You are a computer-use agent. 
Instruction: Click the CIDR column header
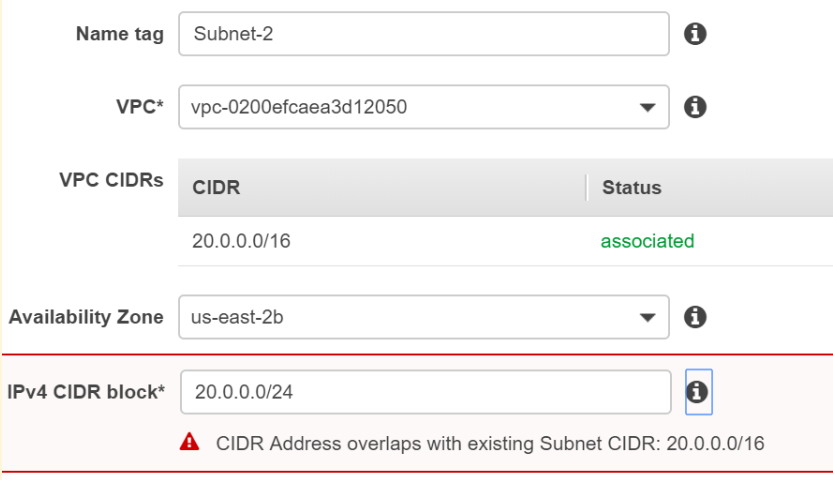[216, 187]
